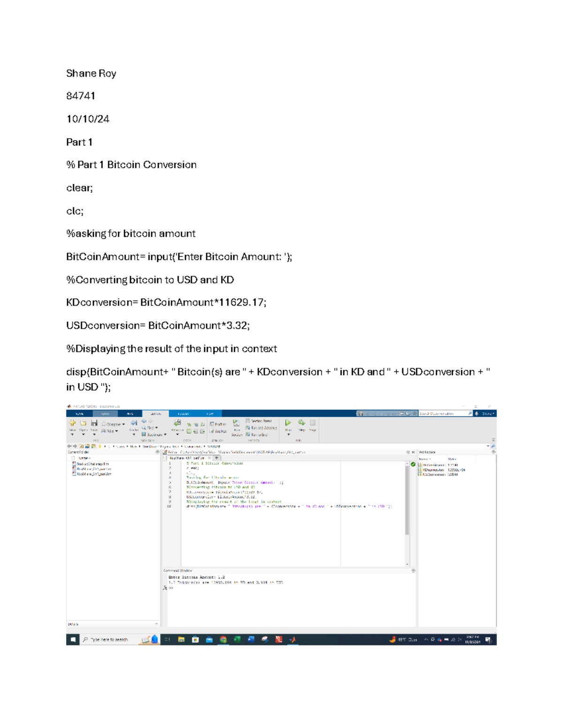This screenshot has width=563, height=728.
Task: Switch to the HOME ribbon tab
Action: pos(80,413)
